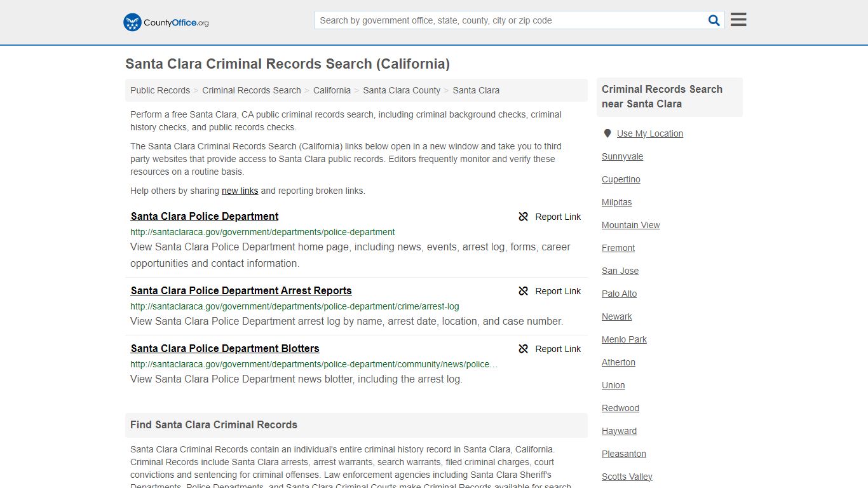
Task: Select Union in nearby list
Action: (x=613, y=385)
